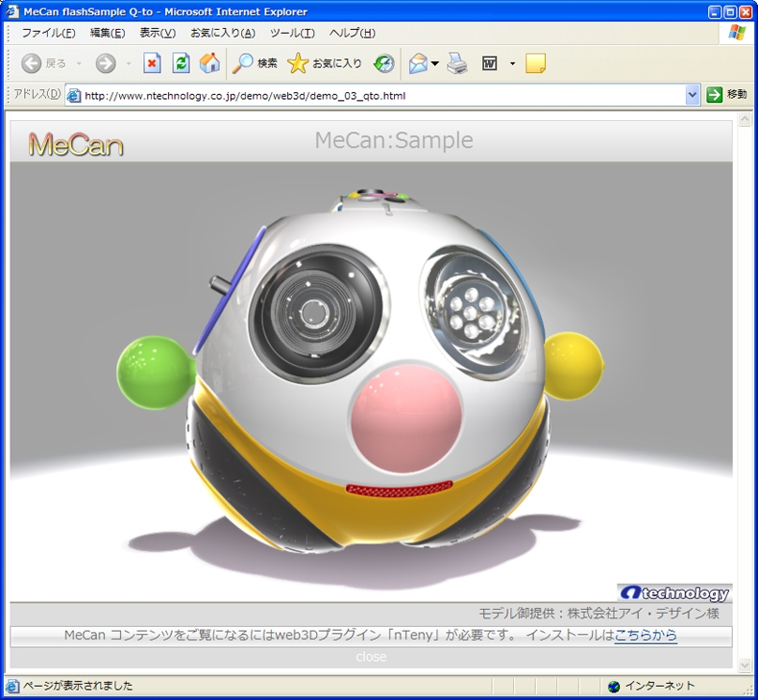Click the close text button below banner
This screenshot has height=700, width=758.
pos(371,657)
